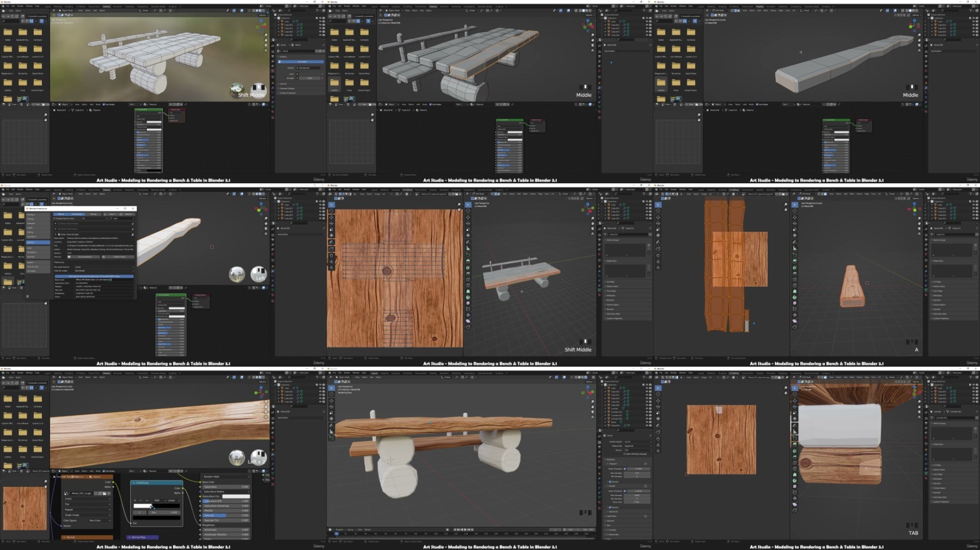Select the Add Cube tool in the timeline-layout viewport
980x550 pixels.
click(x=332, y=438)
